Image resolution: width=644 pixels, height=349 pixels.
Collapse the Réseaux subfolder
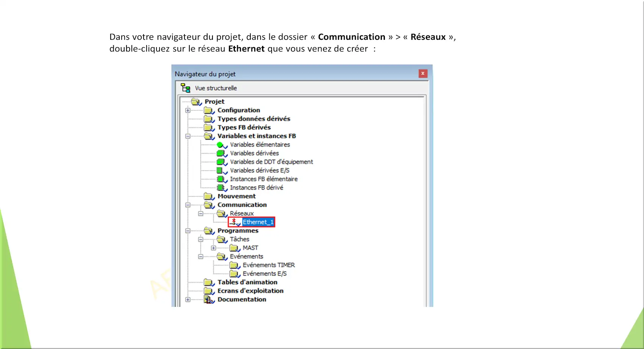[x=201, y=214]
